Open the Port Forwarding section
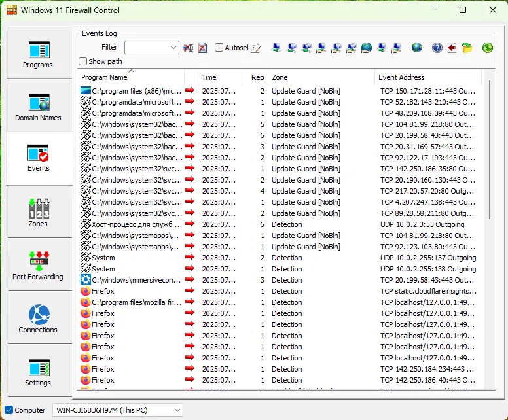The image size is (508, 420). 39,265
